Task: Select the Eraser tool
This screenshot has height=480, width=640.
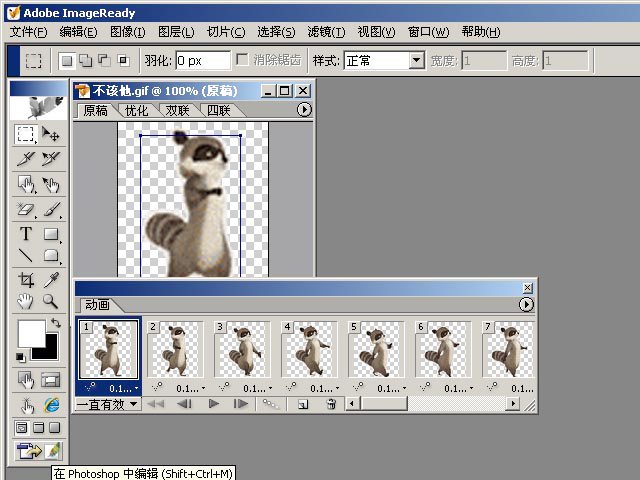Action: click(x=25, y=209)
